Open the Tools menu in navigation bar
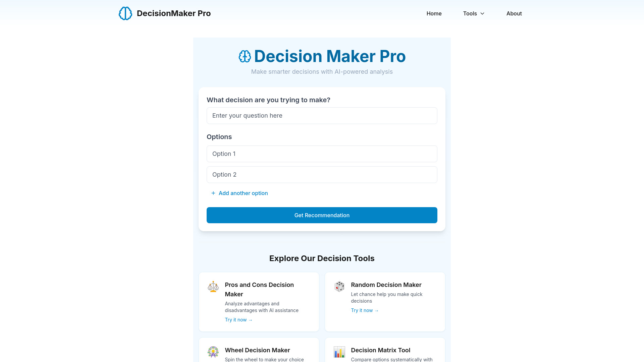 474,13
